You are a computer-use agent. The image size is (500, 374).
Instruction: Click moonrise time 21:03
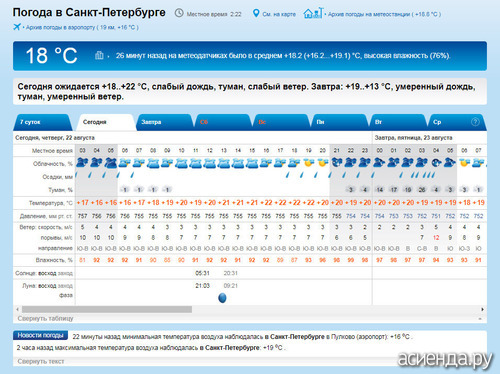[x=202, y=286]
